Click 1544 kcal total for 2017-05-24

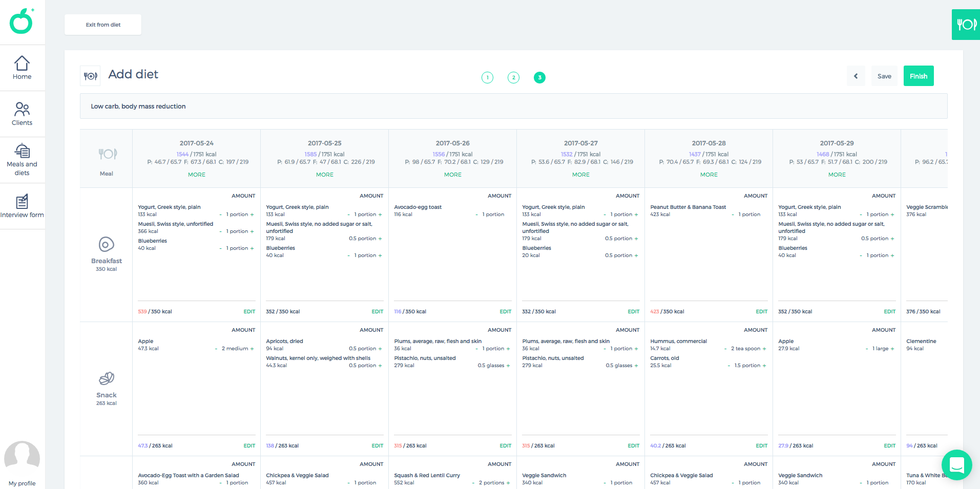click(x=182, y=154)
